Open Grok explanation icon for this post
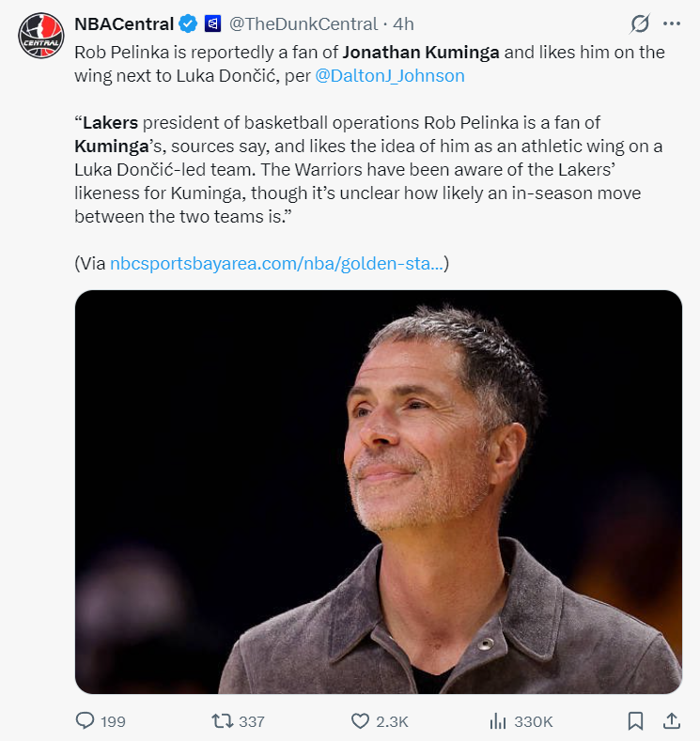The height and width of the screenshot is (741, 700). (x=640, y=23)
